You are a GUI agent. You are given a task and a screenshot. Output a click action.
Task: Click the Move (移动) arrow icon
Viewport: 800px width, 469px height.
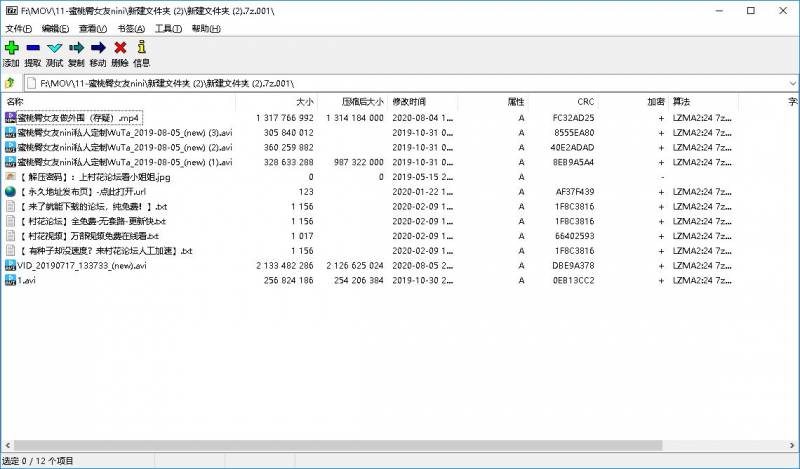tap(98, 47)
